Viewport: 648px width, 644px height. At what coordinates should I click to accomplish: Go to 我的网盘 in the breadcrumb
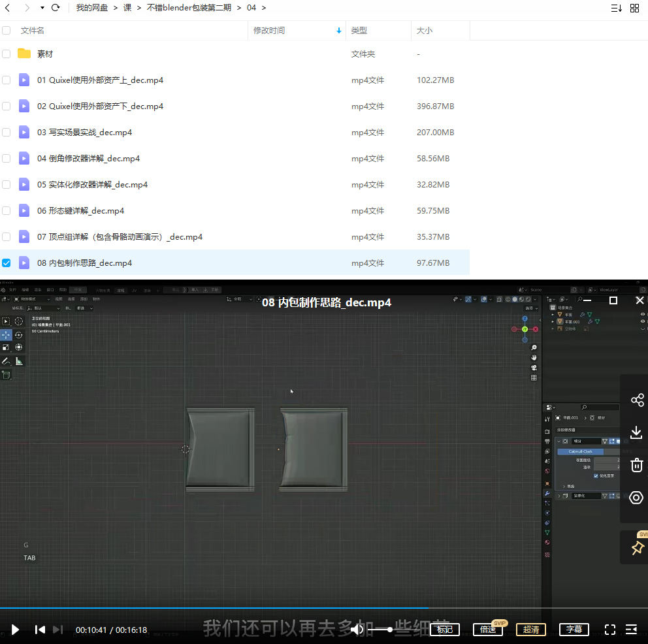pos(92,8)
